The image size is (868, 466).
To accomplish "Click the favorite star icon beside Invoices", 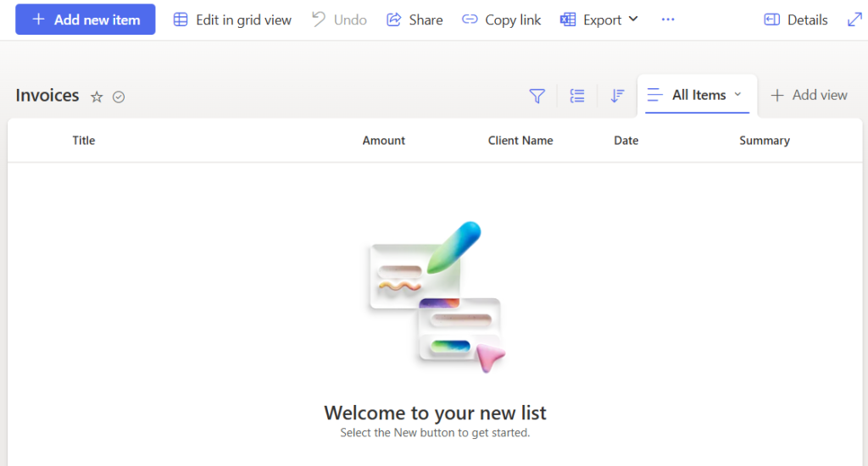I will pyautogui.click(x=97, y=97).
